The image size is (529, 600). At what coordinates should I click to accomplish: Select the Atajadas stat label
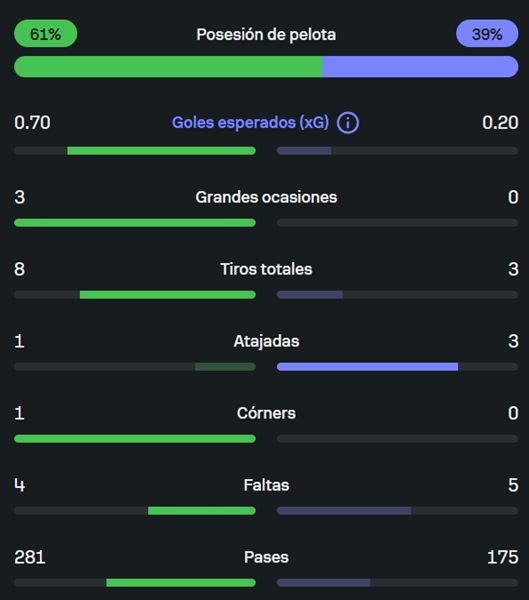266,341
